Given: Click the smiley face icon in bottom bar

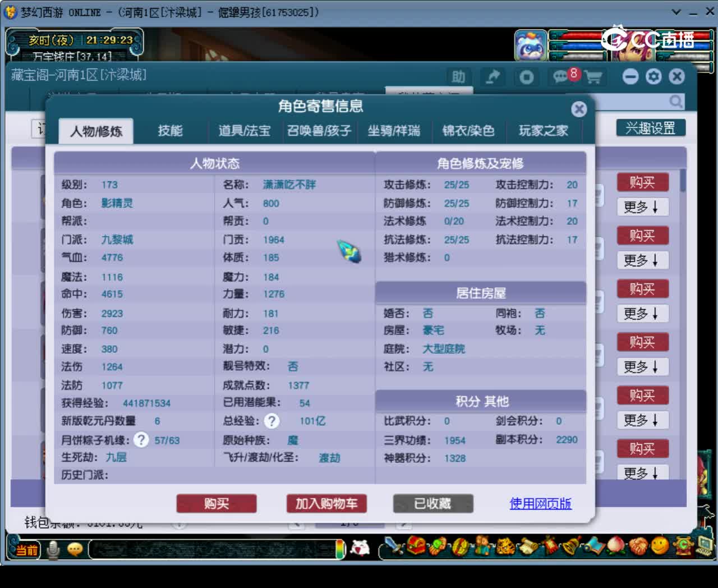Looking at the screenshot, I should 660,546.
